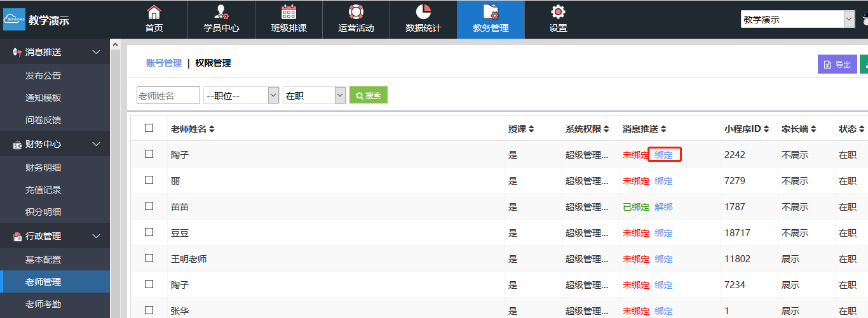The width and height of the screenshot is (868, 318).
Task: Open the 首页 home icon
Action: 154,12
